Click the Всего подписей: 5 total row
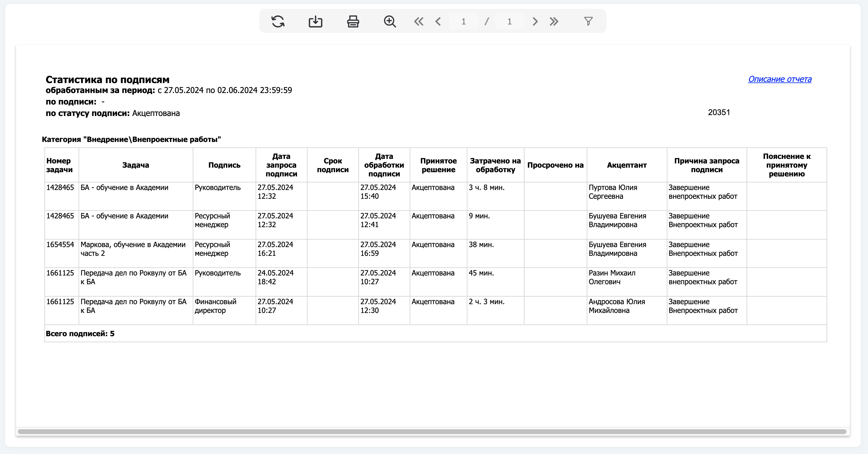The image size is (868, 454). pyautogui.click(x=436, y=333)
